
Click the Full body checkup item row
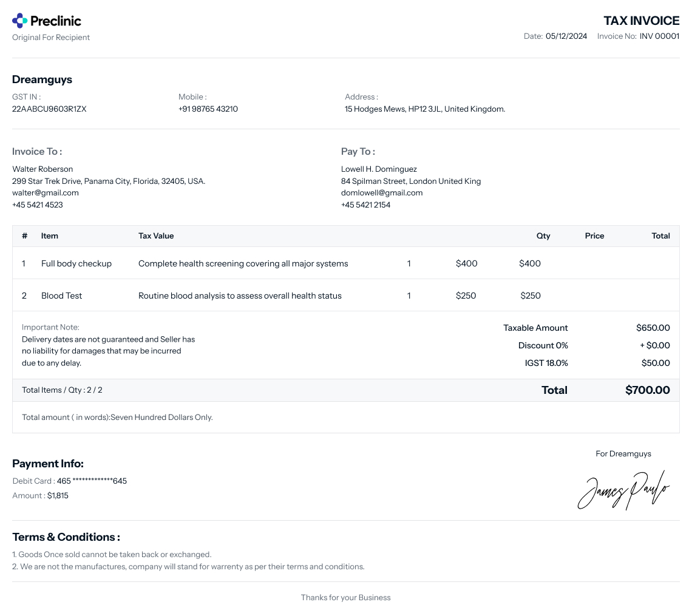76,263
